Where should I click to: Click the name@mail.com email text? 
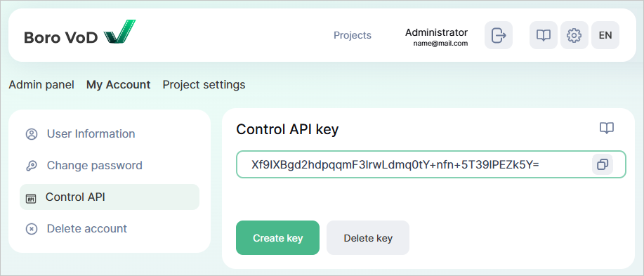[440, 43]
